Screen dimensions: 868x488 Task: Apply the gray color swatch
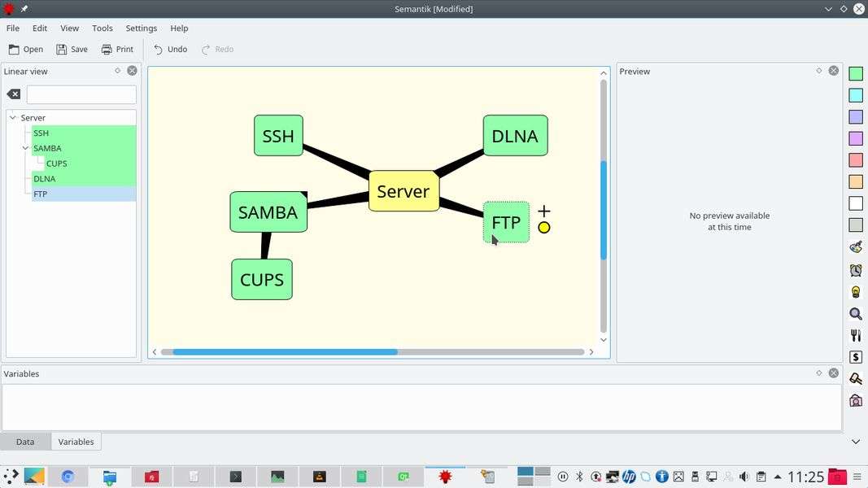tap(856, 224)
